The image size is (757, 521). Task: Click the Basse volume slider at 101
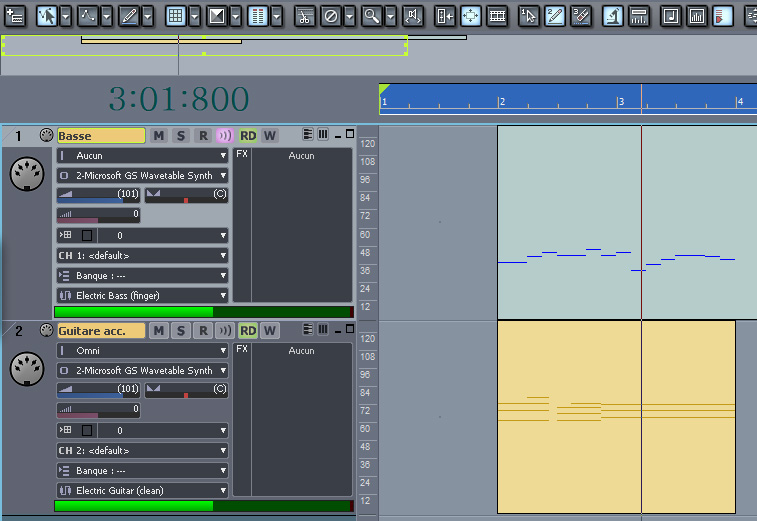98,195
